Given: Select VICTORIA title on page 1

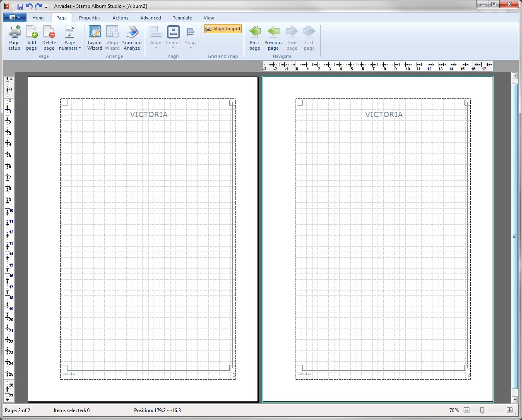Looking at the screenshot, I should tap(149, 115).
